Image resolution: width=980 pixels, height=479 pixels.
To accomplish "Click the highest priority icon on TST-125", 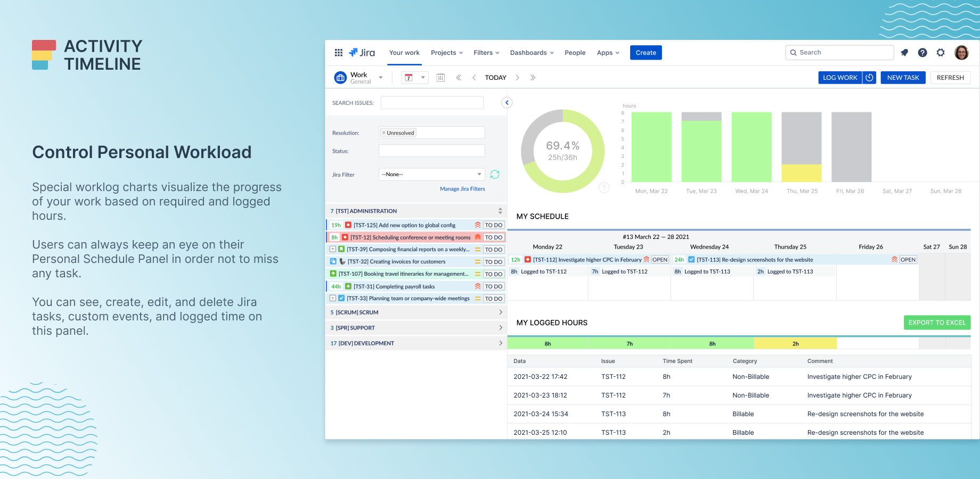I will point(478,225).
